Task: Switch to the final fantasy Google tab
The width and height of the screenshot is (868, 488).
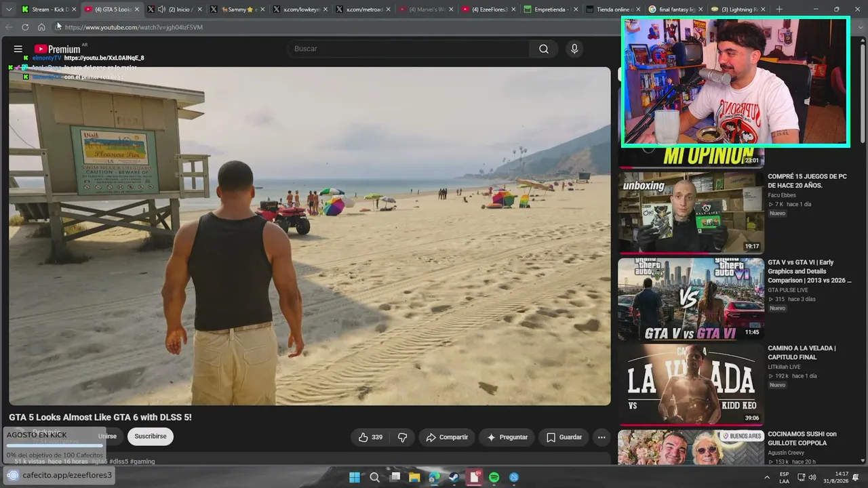Action: [676, 9]
